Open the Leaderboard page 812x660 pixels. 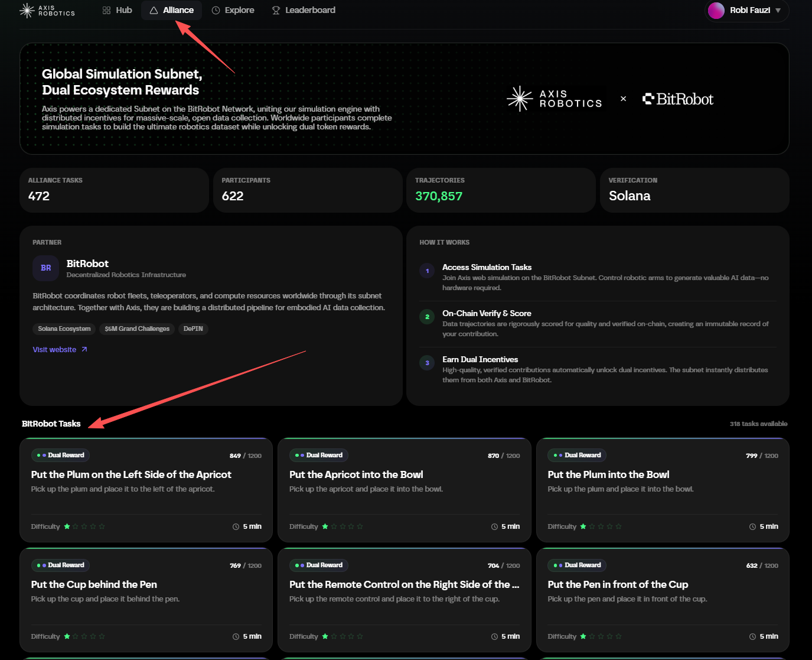[304, 10]
